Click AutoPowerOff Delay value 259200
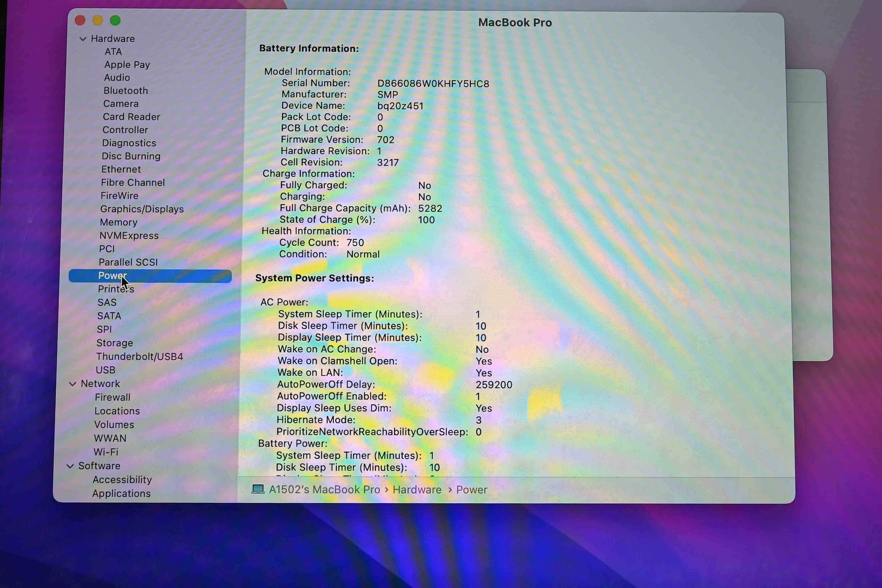The image size is (882, 588). pos(494,385)
